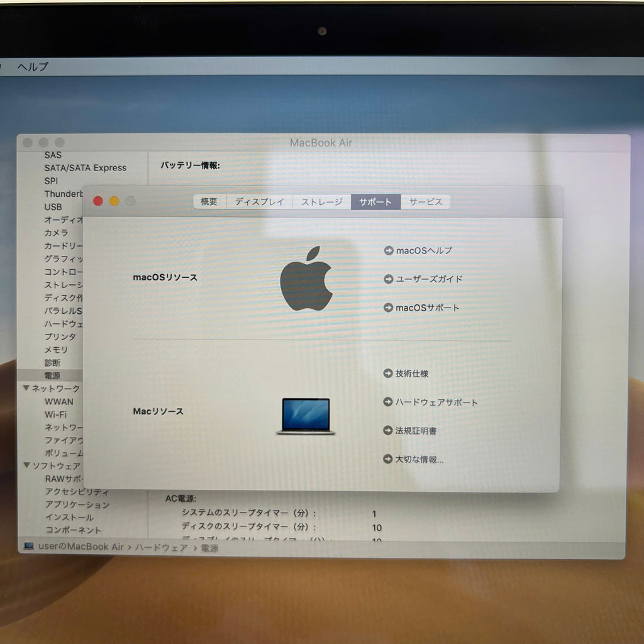
Task: Select メモリ in the sidebar
Action: click(x=56, y=350)
